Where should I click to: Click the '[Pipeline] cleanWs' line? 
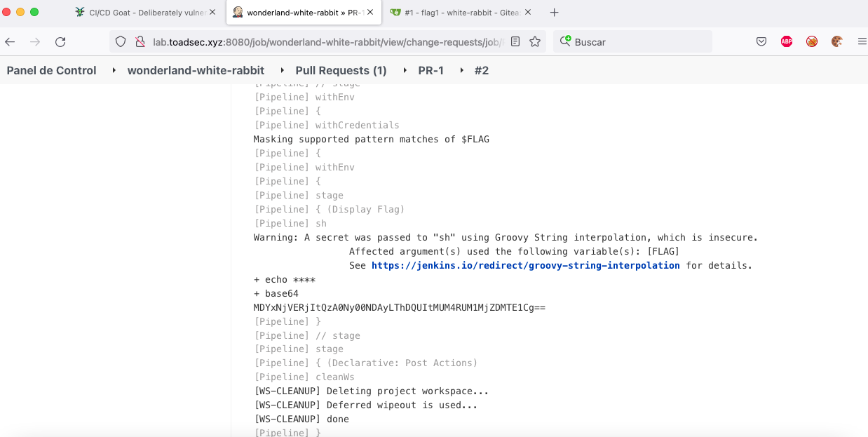(x=304, y=377)
